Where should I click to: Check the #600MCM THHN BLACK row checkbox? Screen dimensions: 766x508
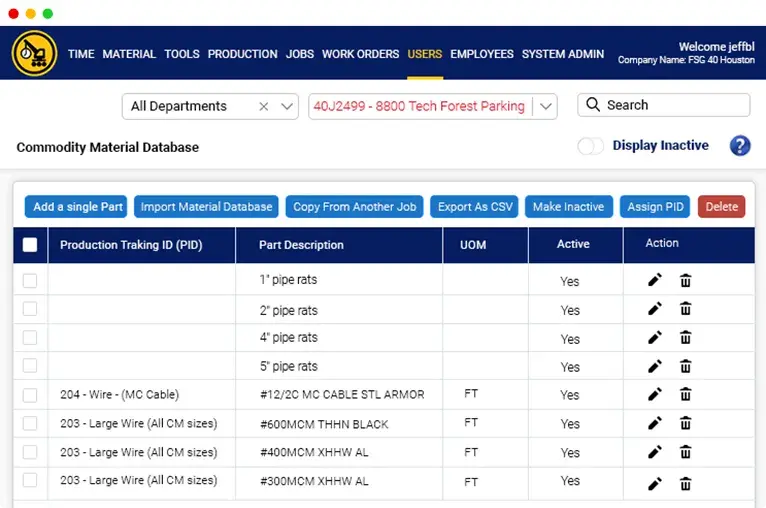pyautogui.click(x=30, y=423)
